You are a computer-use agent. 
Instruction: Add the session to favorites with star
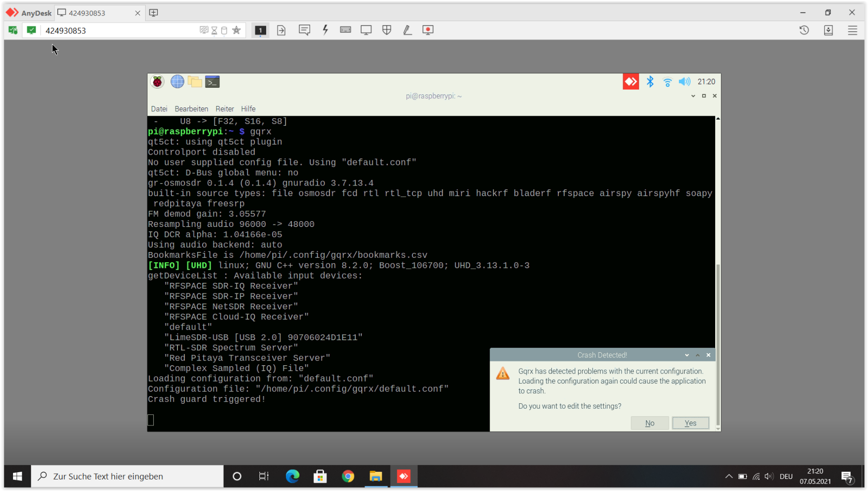(236, 30)
